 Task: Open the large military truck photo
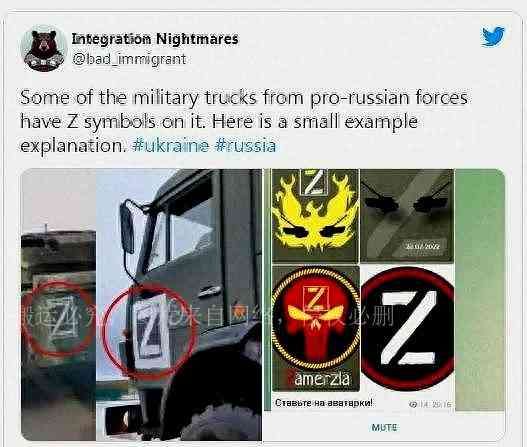coord(179,305)
